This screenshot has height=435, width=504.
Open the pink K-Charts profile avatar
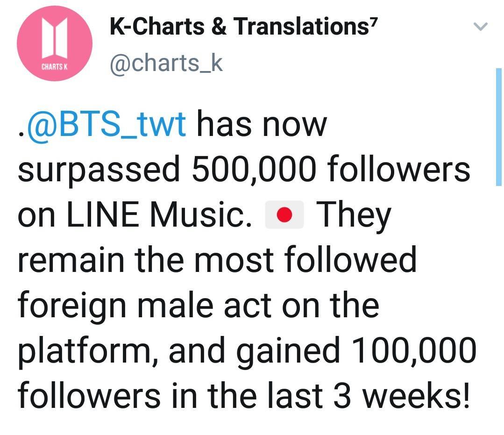[55, 43]
